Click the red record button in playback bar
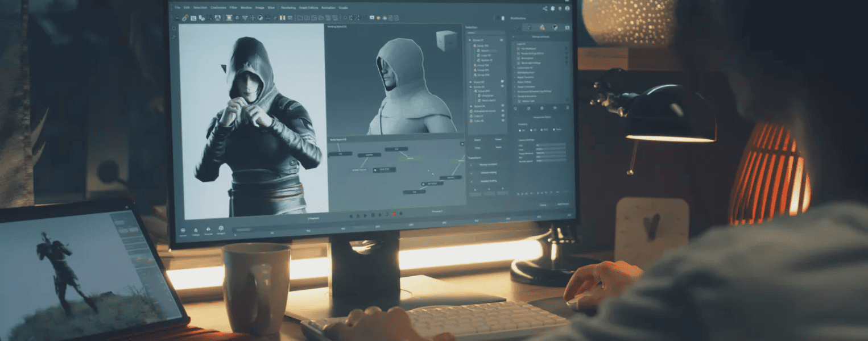The height and width of the screenshot is (341, 868). click(x=394, y=215)
